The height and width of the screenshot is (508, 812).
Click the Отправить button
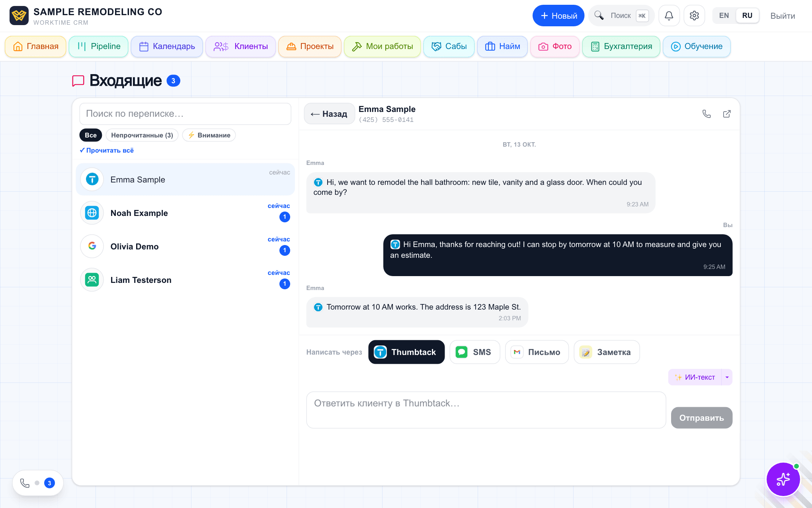click(x=702, y=418)
